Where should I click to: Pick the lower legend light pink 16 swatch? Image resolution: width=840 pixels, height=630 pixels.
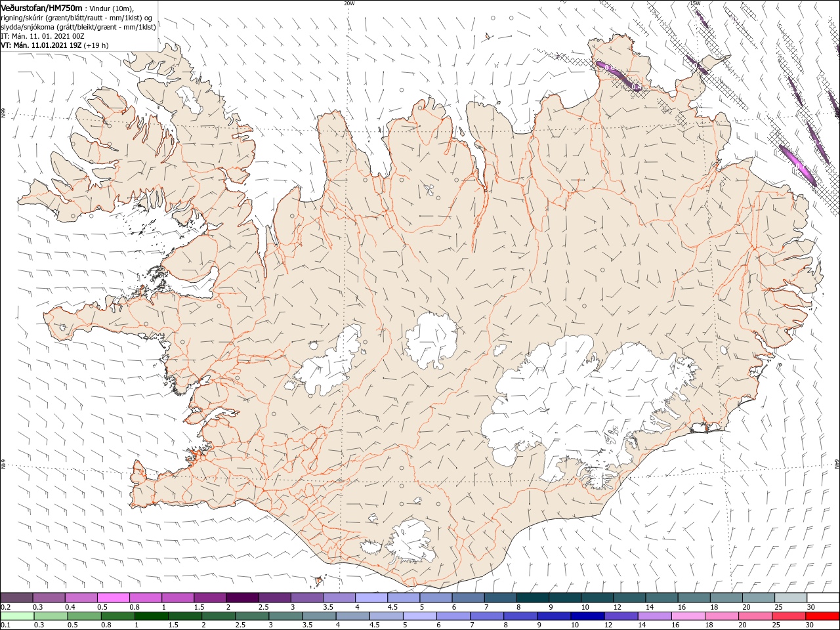(x=689, y=616)
